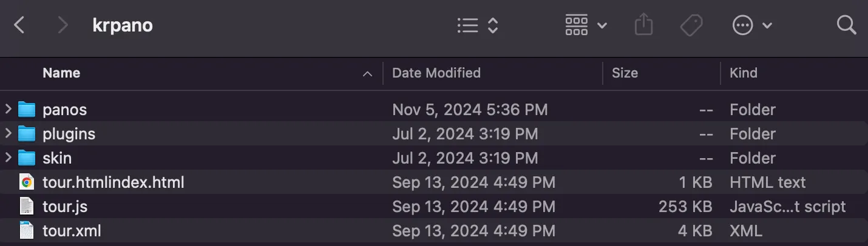Expand the skin folder disclosure arrow

coord(8,158)
